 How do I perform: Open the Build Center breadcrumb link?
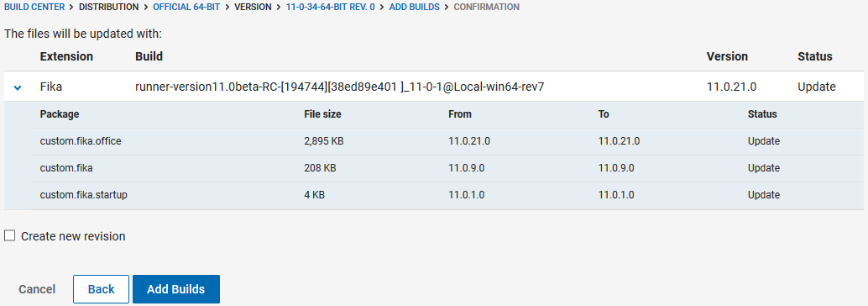click(x=34, y=8)
